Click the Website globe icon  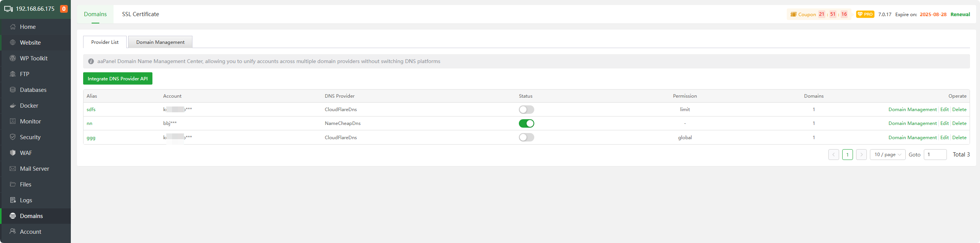[x=13, y=43]
